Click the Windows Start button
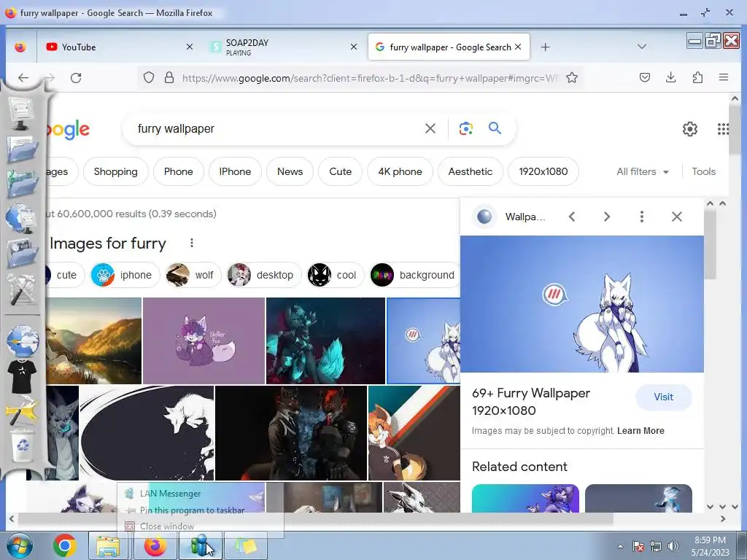This screenshot has height=560, width=747. tap(18, 545)
